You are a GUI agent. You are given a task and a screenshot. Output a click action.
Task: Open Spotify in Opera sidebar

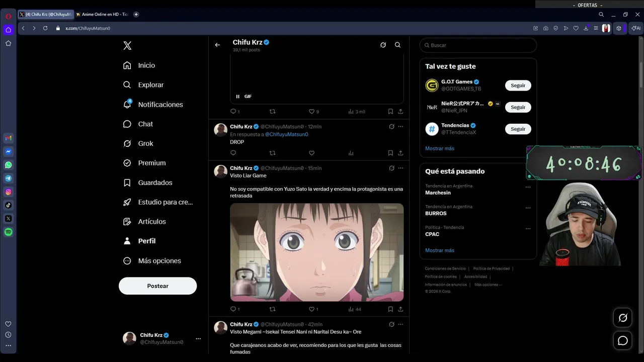(x=9, y=232)
